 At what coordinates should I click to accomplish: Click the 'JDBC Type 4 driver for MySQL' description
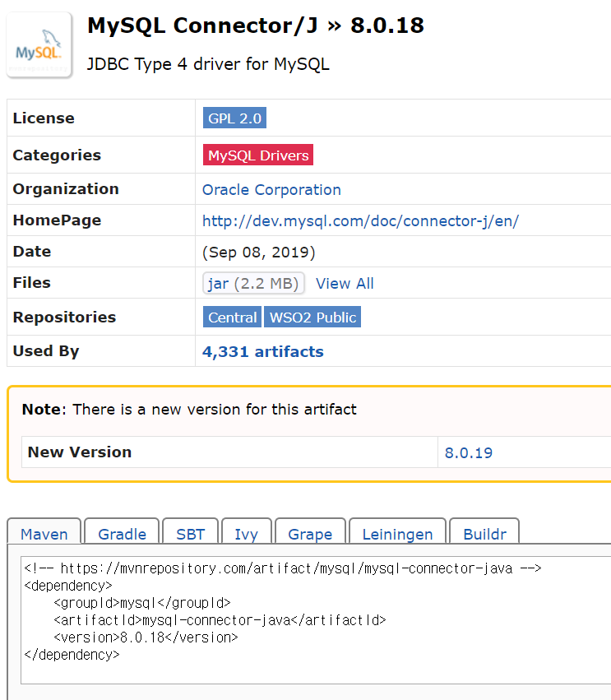(208, 64)
